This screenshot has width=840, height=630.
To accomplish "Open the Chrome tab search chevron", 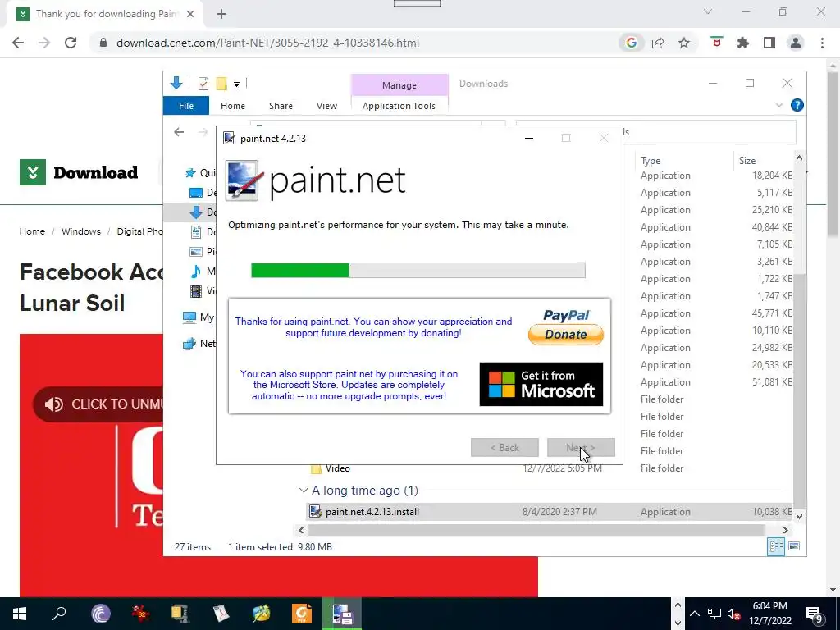I will (708, 11).
